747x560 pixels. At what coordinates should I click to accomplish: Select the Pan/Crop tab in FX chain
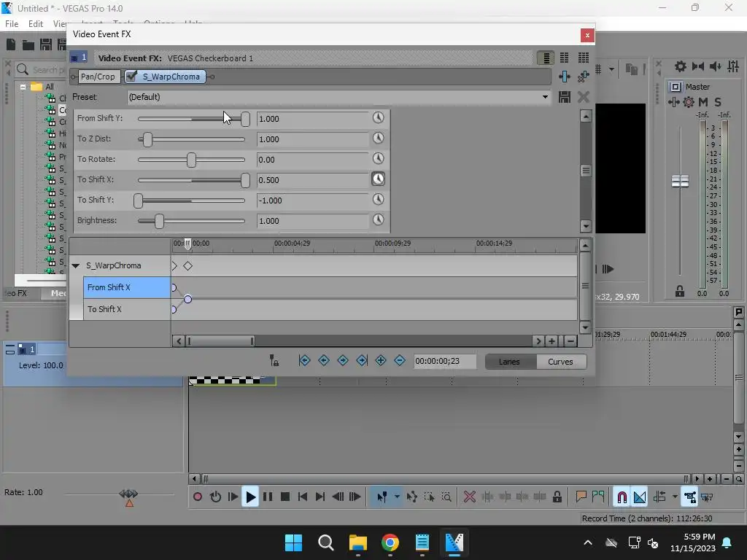(98, 77)
